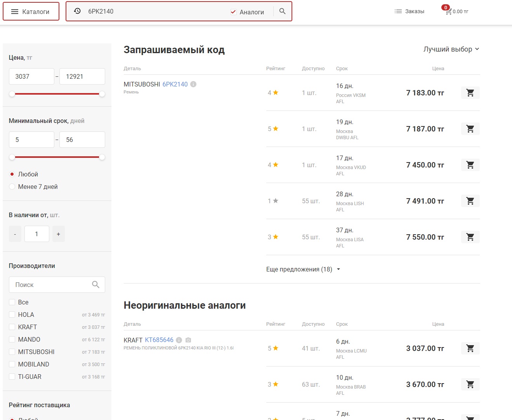Image resolution: width=512 pixels, height=420 pixels.
Task: Decrease in-stock quantity with minus button
Action: point(15,234)
